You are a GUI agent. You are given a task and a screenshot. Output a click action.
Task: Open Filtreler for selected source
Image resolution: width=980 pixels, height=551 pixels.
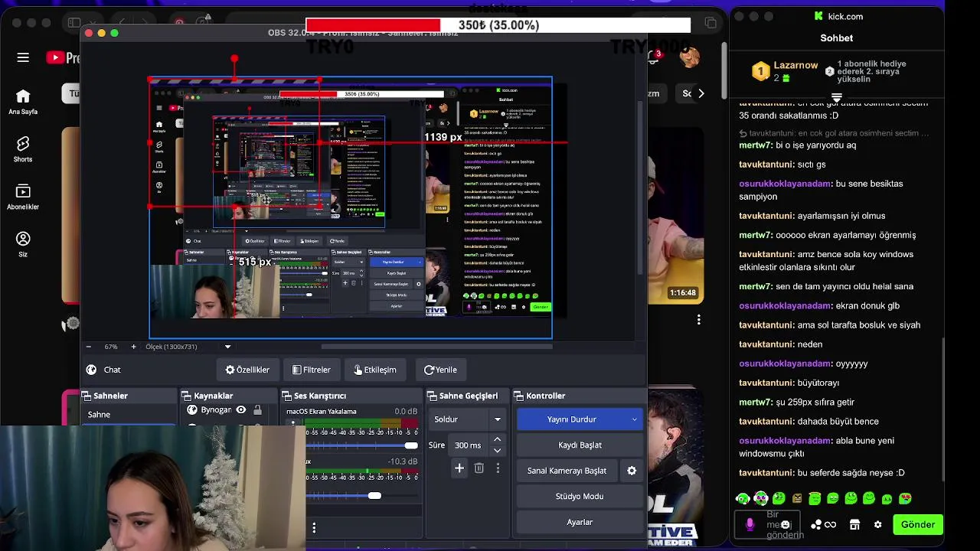(x=312, y=370)
